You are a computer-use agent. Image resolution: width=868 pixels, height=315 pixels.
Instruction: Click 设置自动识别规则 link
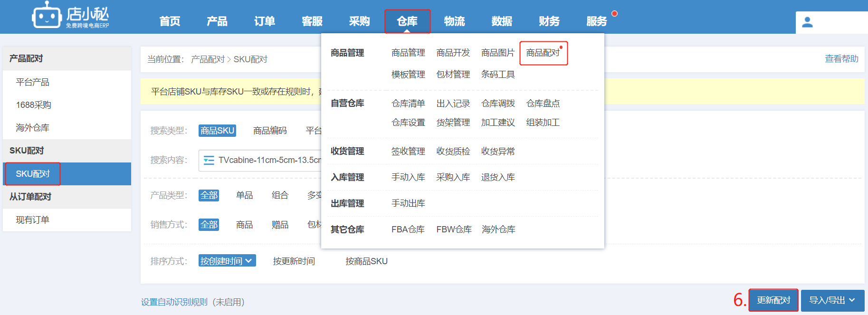click(174, 302)
